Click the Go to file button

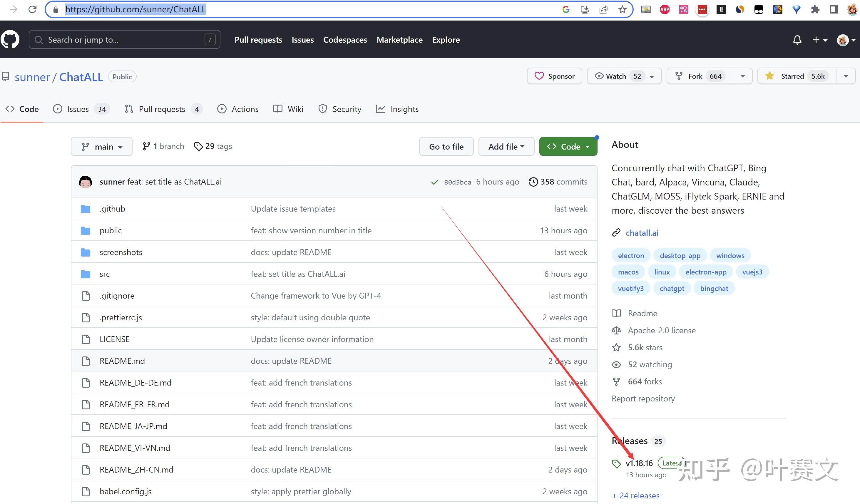click(x=446, y=147)
